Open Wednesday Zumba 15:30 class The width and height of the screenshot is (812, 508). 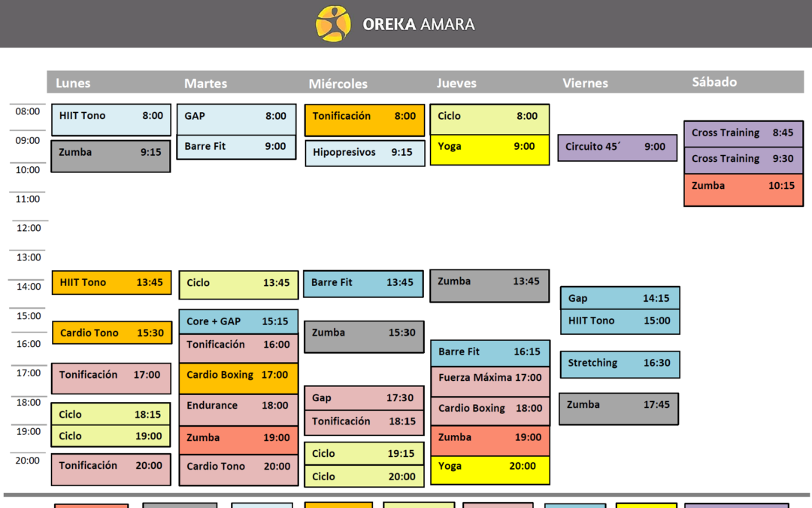pyautogui.click(x=364, y=337)
